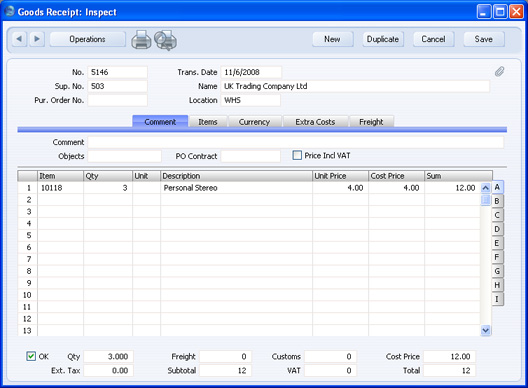Click the footer Freight field
Image resolution: width=528 pixels, height=388 pixels.
225,356
